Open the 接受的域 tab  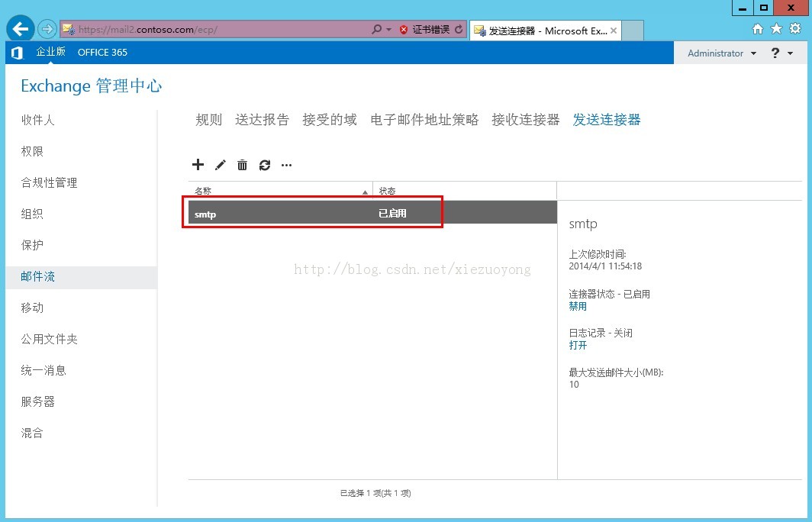(329, 120)
